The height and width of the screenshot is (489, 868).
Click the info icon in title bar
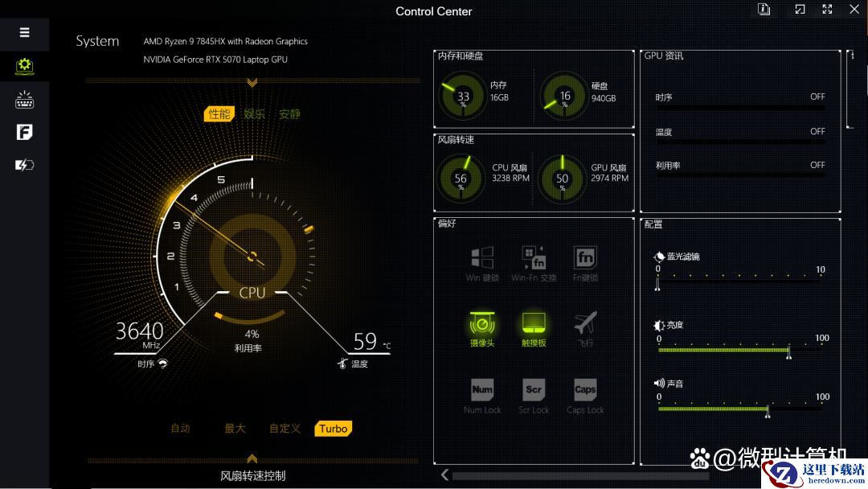tap(764, 10)
